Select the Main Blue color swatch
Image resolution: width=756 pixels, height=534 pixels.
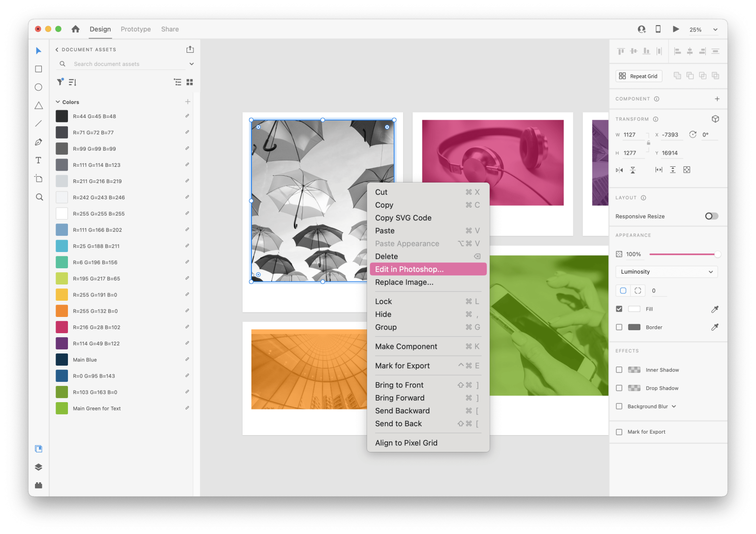62,359
